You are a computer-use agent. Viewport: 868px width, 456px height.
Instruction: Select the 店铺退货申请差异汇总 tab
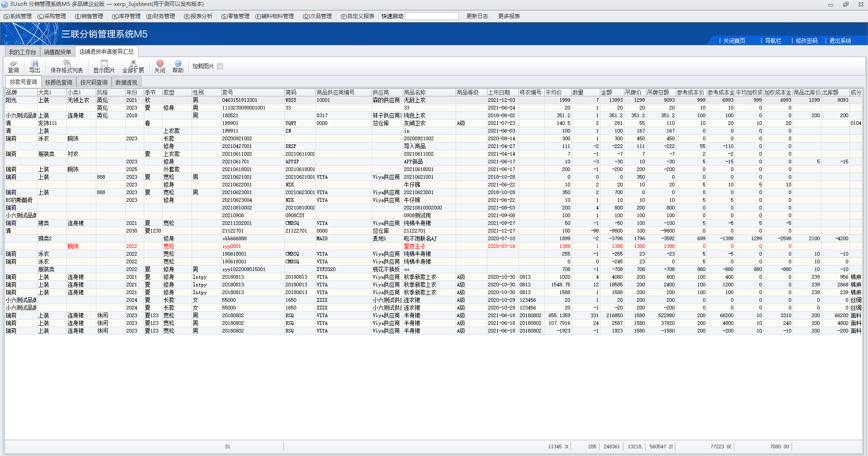tap(107, 52)
